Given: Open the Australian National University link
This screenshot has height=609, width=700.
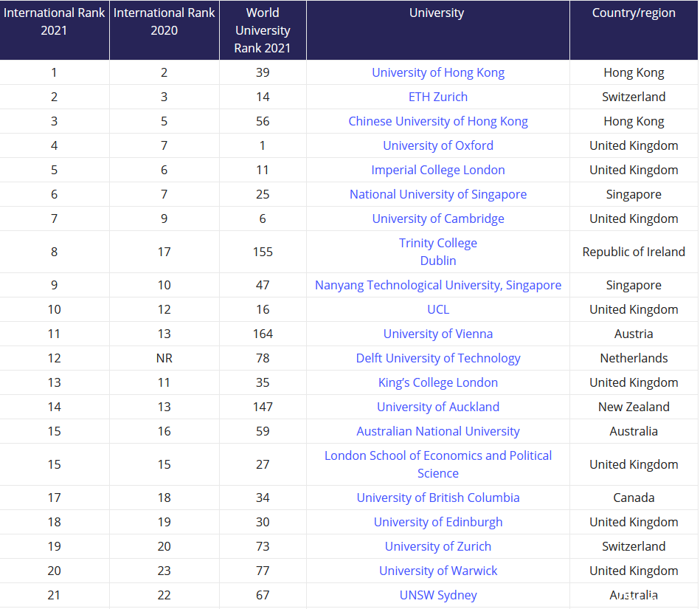Looking at the screenshot, I should point(438,431).
